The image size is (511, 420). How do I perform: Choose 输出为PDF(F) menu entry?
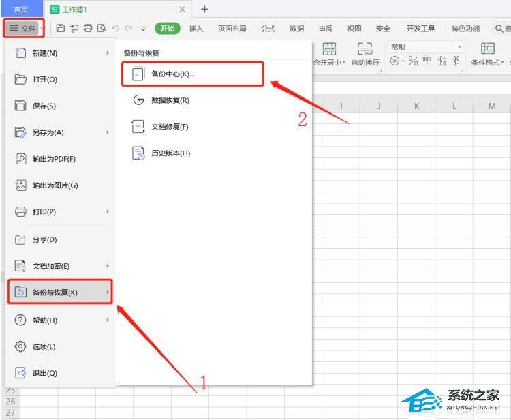click(60, 159)
